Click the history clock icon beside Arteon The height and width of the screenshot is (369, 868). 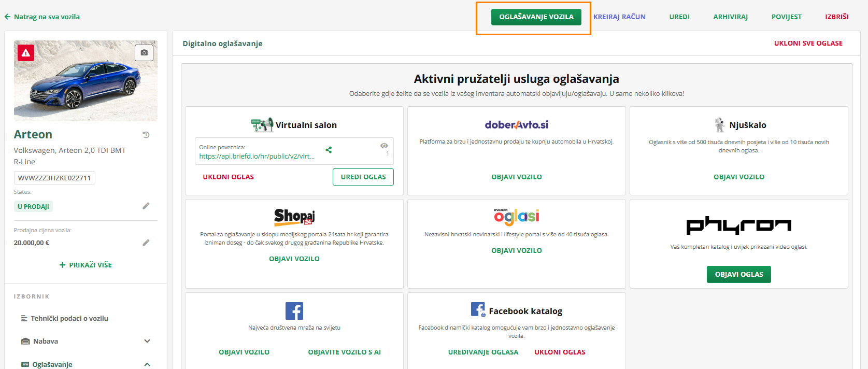click(146, 135)
